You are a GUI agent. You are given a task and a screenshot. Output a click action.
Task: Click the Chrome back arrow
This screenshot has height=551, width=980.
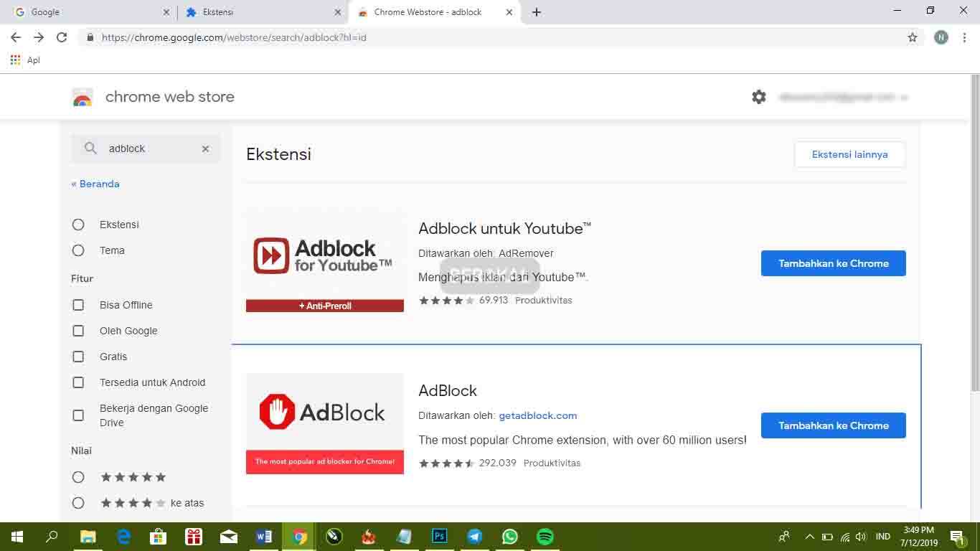tap(16, 37)
